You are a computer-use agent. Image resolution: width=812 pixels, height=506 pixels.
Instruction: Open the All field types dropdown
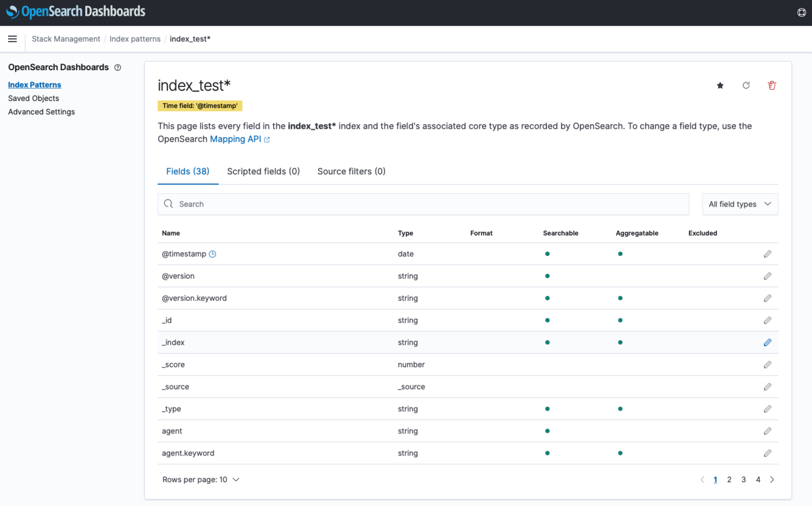click(739, 204)
